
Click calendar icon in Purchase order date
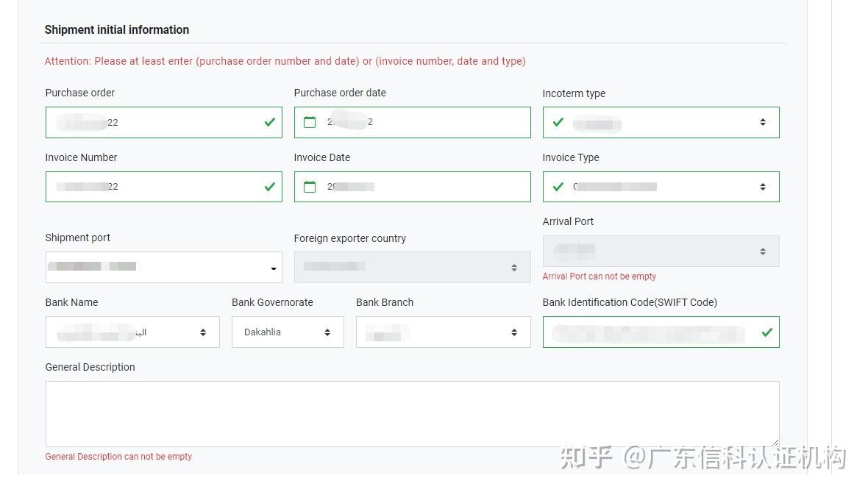click(310, 122)
